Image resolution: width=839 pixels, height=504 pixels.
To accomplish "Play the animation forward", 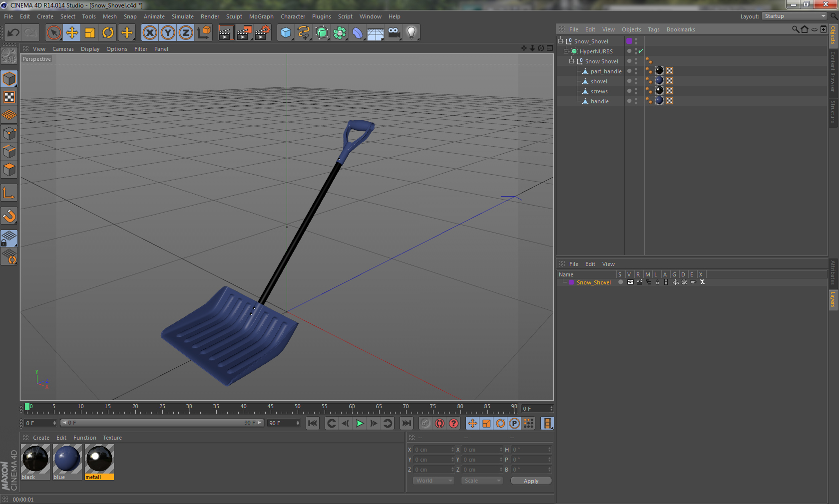I will pos(360,423).
